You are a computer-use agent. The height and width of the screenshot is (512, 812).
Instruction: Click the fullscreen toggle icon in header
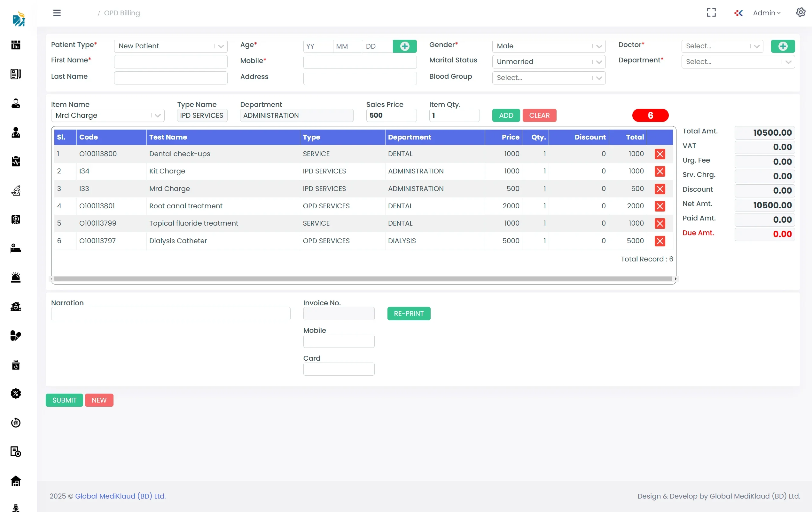pos(711,13)
